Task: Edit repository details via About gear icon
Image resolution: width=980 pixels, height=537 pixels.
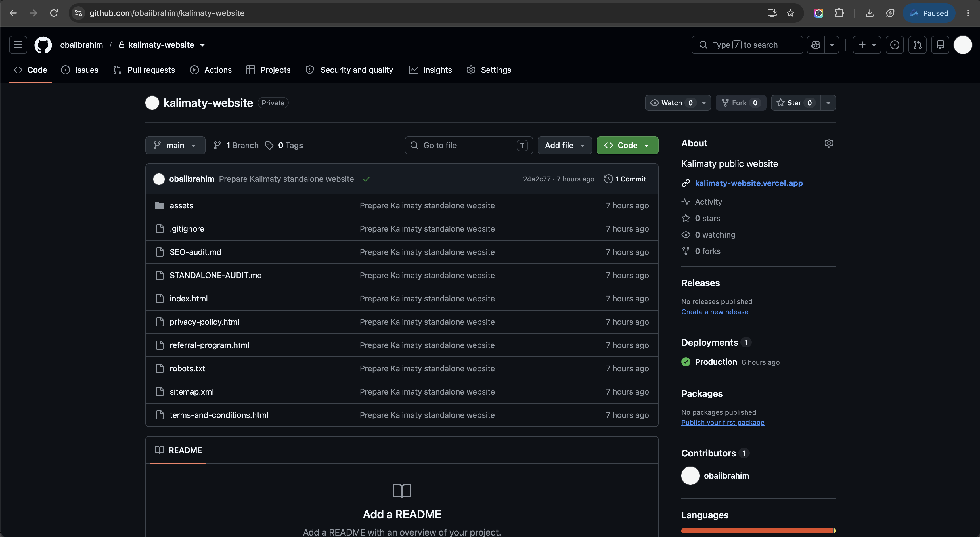Action: (829, 143)
